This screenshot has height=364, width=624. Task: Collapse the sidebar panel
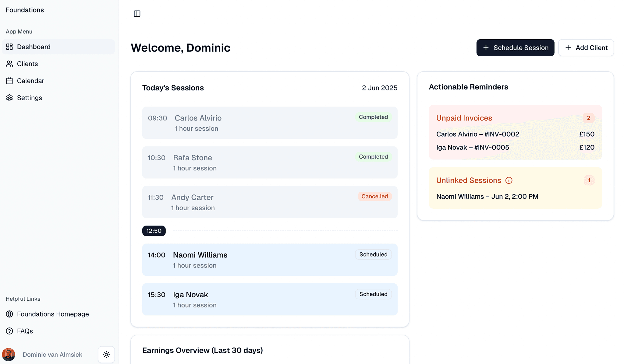137,14
